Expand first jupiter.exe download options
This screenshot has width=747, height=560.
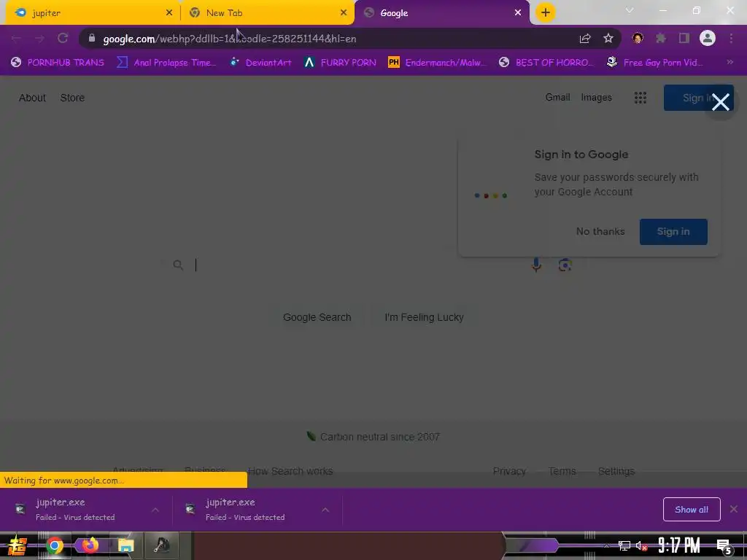(155, 510)
